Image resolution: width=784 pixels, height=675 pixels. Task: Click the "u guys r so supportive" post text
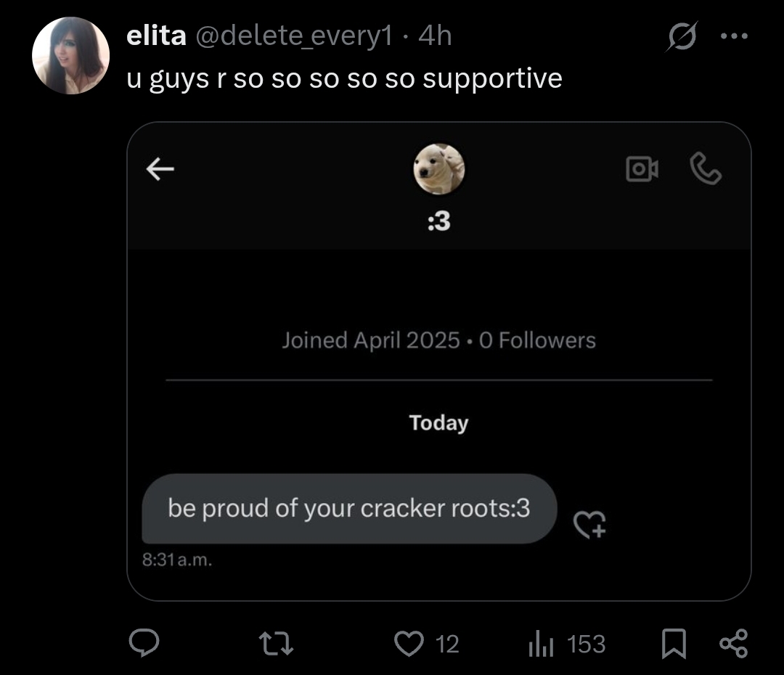coord(344,78)
